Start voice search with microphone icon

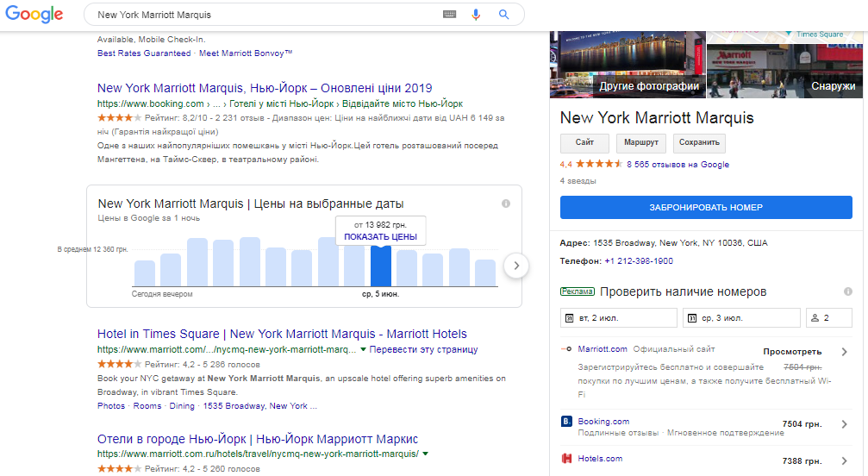(x=476, y=15)
